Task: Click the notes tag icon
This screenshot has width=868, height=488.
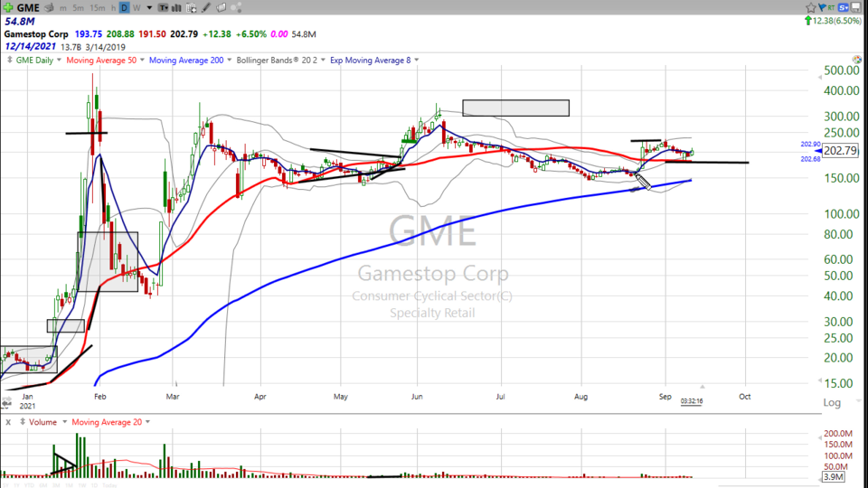Action: pos(221,8)
